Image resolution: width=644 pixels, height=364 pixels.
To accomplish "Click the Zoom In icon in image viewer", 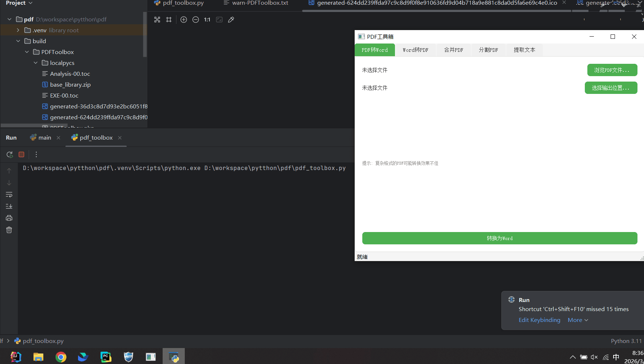I will point(184,20).
